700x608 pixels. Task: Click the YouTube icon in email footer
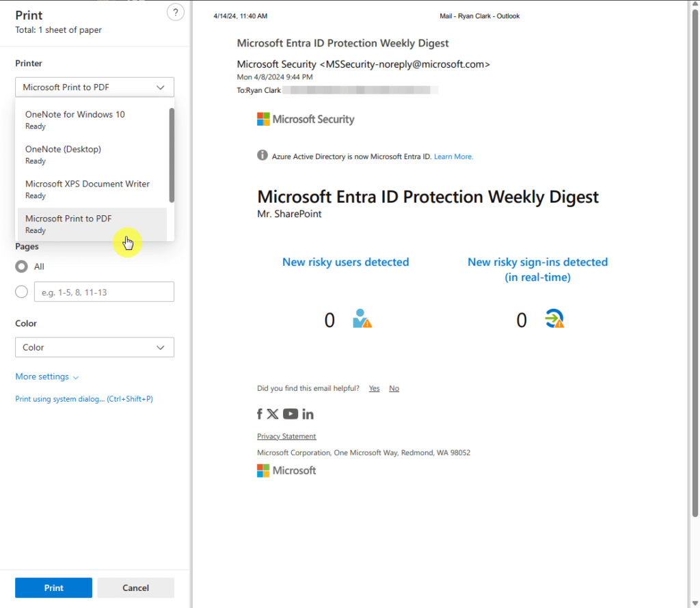coord(290,414)
